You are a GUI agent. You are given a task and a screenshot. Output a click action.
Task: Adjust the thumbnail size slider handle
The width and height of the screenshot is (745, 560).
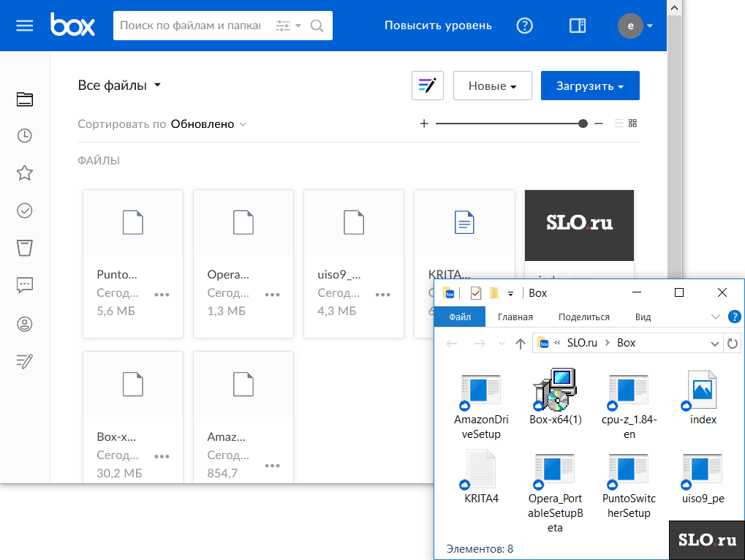point(583,124)
